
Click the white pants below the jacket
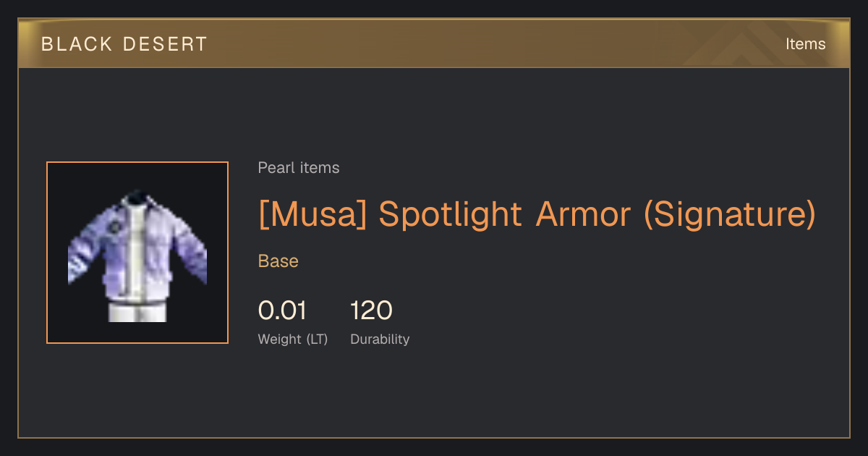click(x=137, y=313)
